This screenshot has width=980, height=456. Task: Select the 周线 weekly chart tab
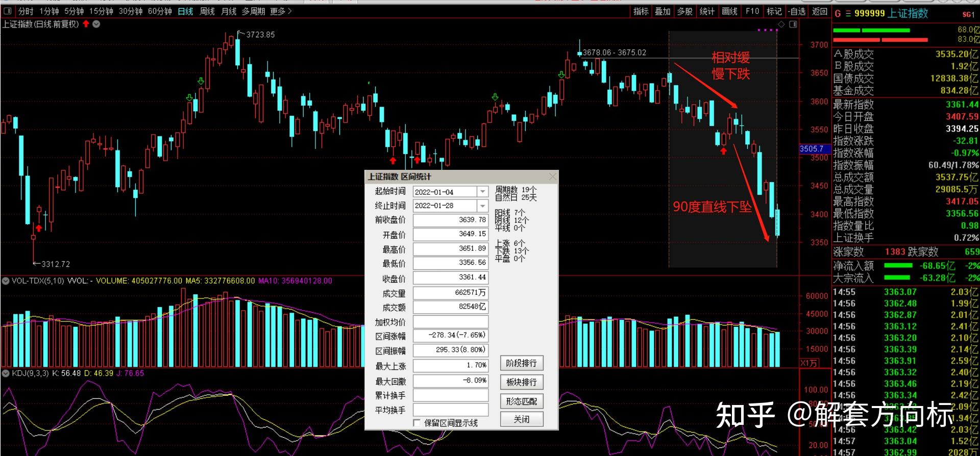(x=207, y=11)
